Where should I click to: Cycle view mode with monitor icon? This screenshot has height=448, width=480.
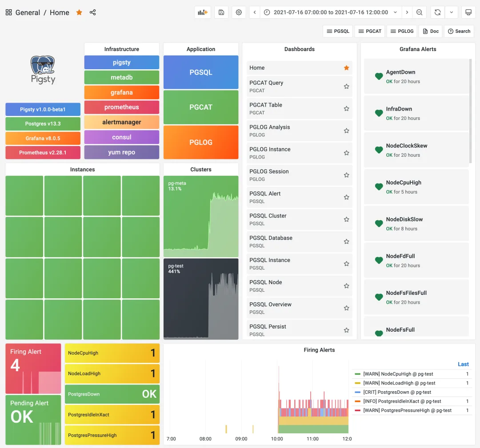(x=468, y=12)
